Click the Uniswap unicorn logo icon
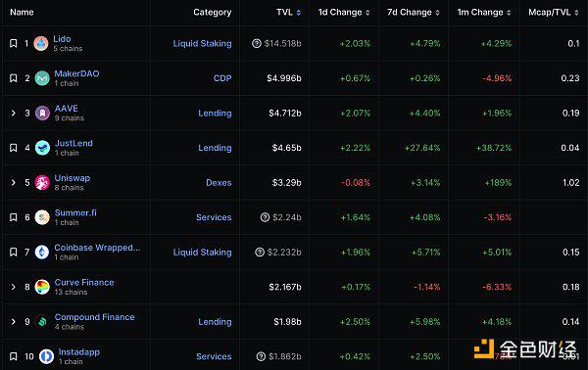 point(42,183)
